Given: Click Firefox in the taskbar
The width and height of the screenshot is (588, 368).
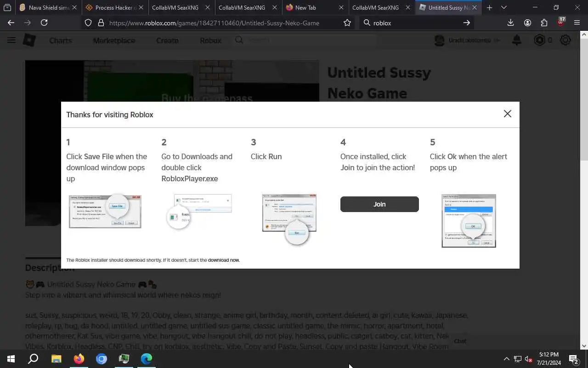Looking at the screenshot, I should pyautogui.click(x=79, y=359).
